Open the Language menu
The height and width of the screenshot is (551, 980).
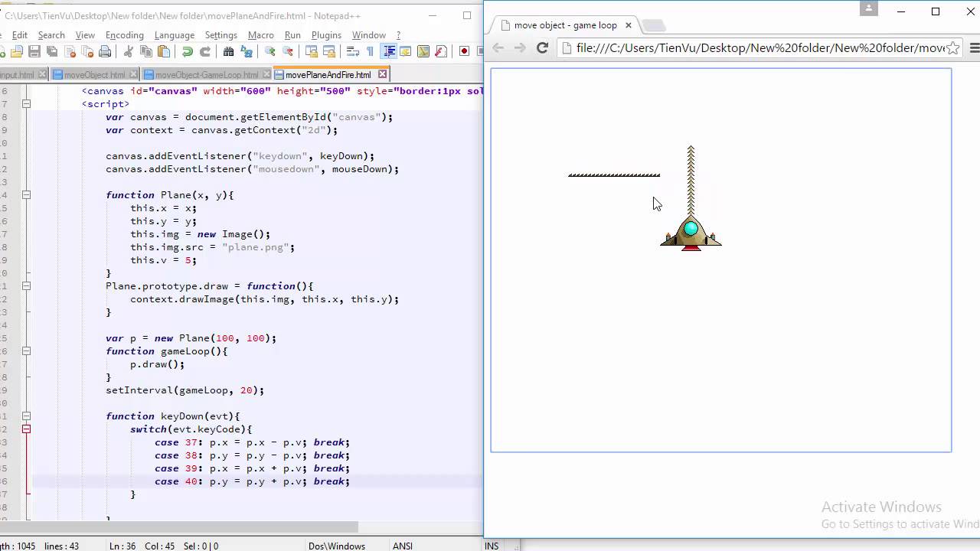coord(175,35)
